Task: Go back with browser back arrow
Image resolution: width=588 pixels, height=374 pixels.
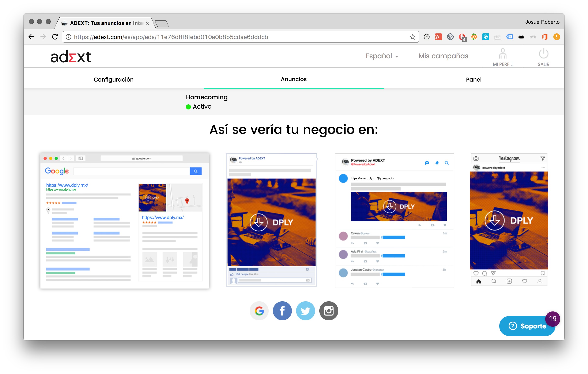Action: click(31, 37)
